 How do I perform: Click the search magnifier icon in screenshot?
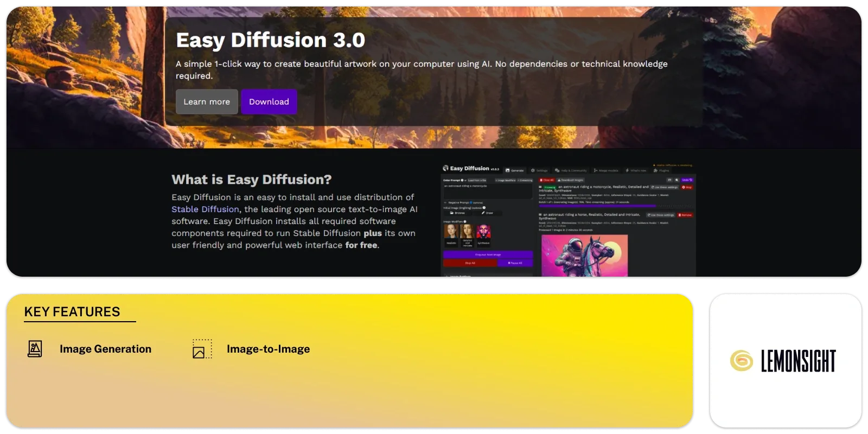point(676,180)
